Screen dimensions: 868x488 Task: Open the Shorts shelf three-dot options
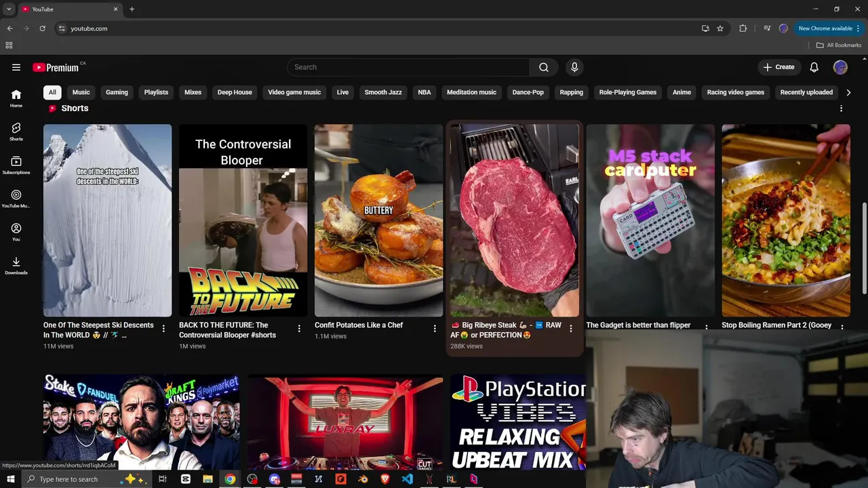pos(842,108)
